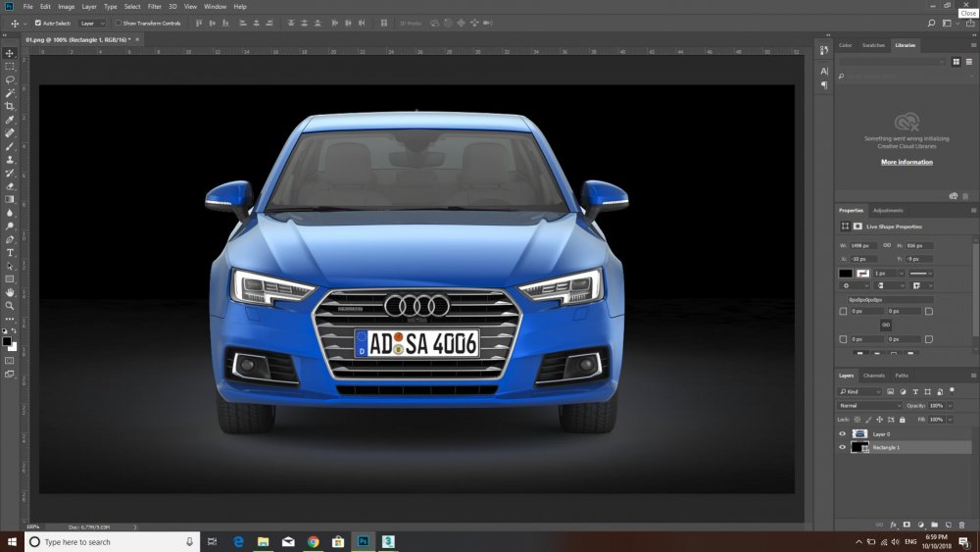
Task: Open the Normal blend mode dropdown
Action: click(x=869, y=405)
